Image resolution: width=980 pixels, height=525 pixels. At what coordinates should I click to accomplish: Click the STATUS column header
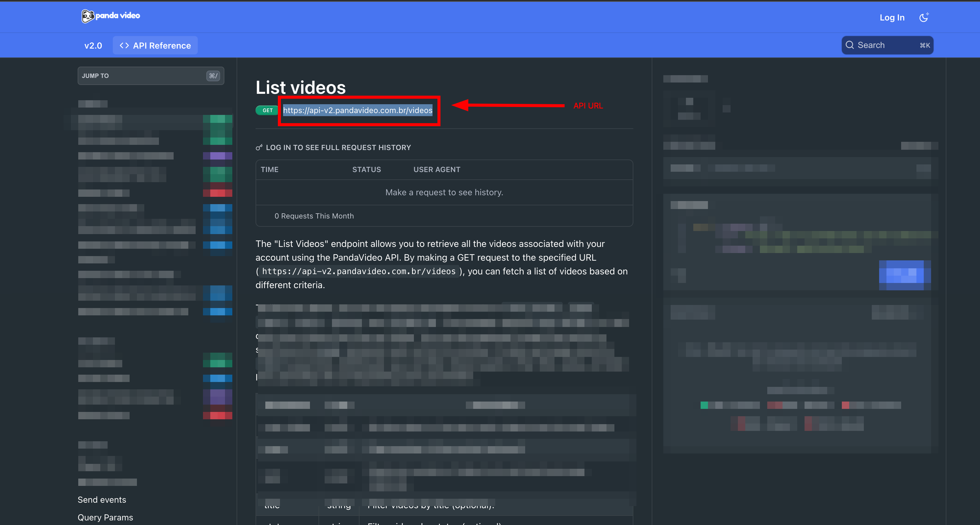[x=367, y=170]
